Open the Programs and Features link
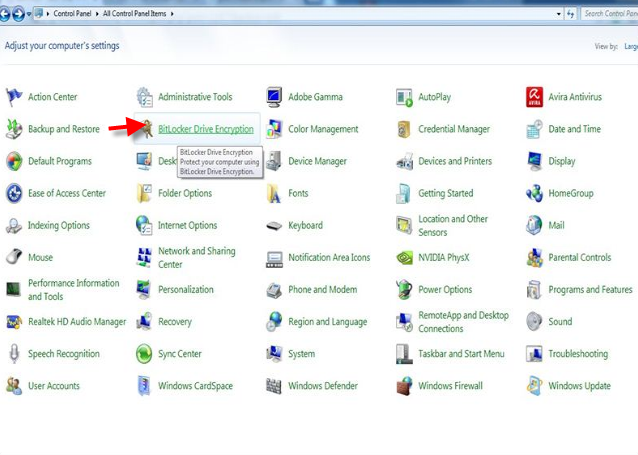638x455 pixels. pos(590,290)
